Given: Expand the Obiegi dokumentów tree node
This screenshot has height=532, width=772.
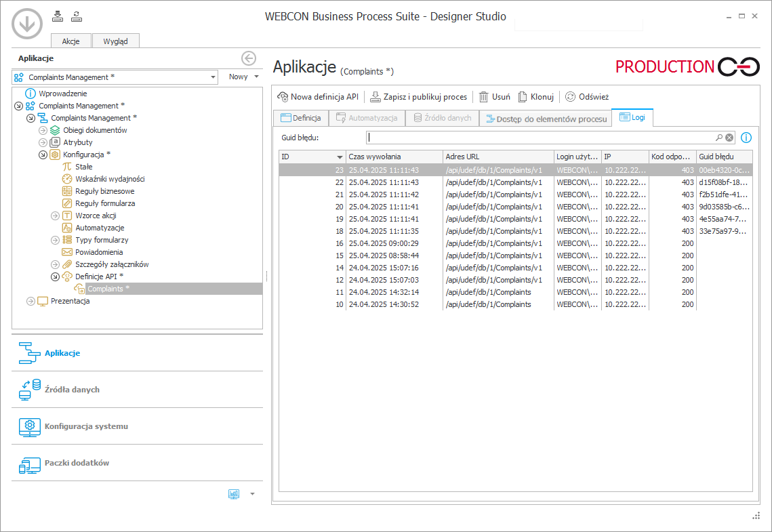Looking at the screenshot, I should click(43, 130).
